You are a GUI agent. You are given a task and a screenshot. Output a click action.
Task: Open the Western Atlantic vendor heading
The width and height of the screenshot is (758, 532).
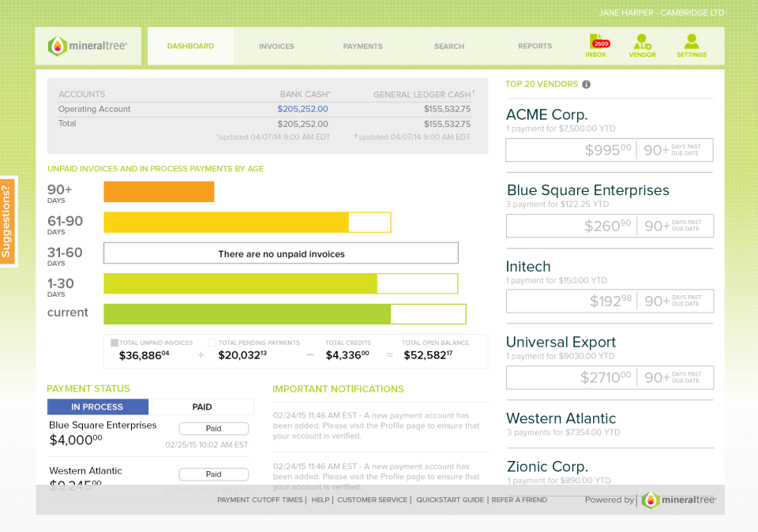coord(561,418)
